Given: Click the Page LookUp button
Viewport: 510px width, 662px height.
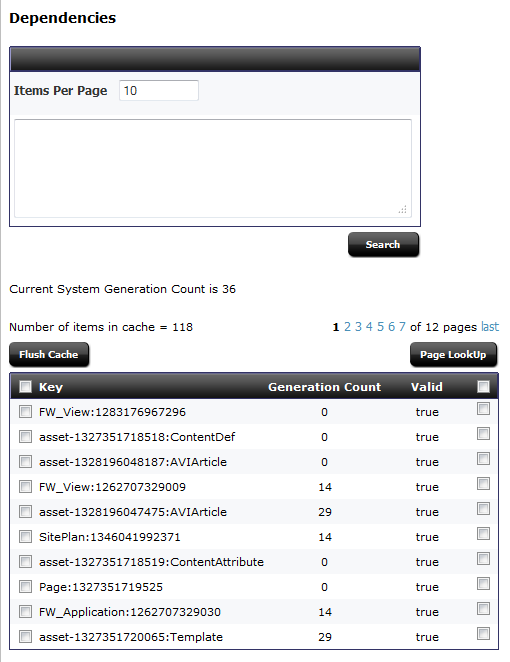Looking at the screenshot, I should click(453, 355).
